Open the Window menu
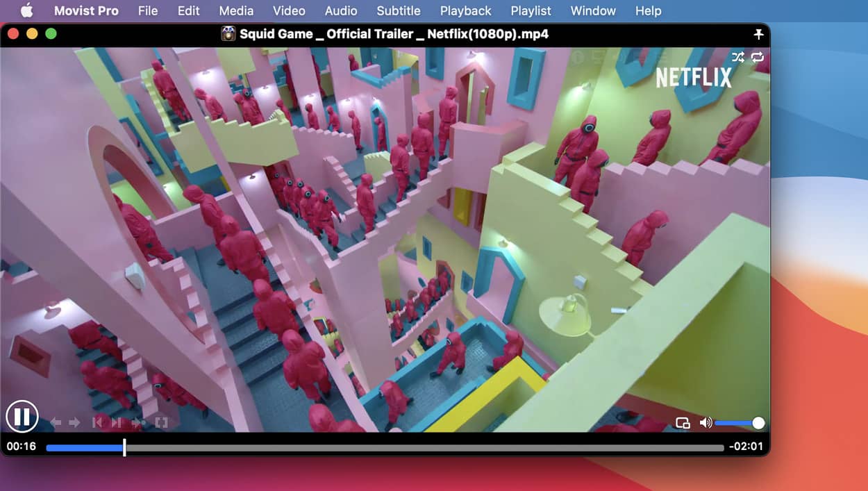Image resolution: width=868 pixels, height=491 pixels. 593,10
